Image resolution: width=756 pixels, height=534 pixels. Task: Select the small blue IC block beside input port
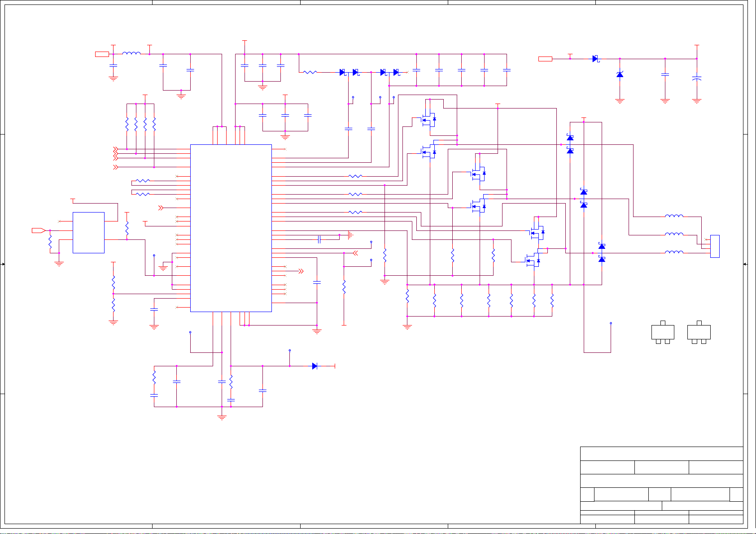coord(88,233)
